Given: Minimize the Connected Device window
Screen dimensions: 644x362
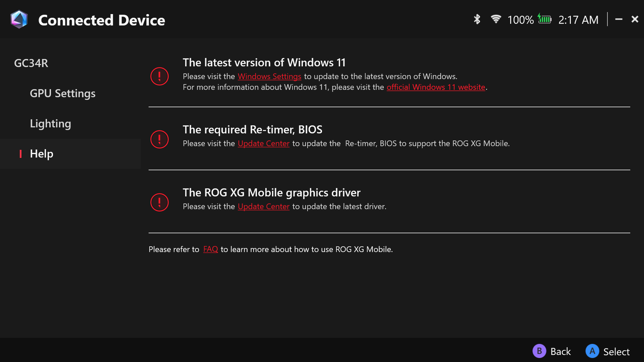Looking at the screenshot, I should click(x=619, y=19).
